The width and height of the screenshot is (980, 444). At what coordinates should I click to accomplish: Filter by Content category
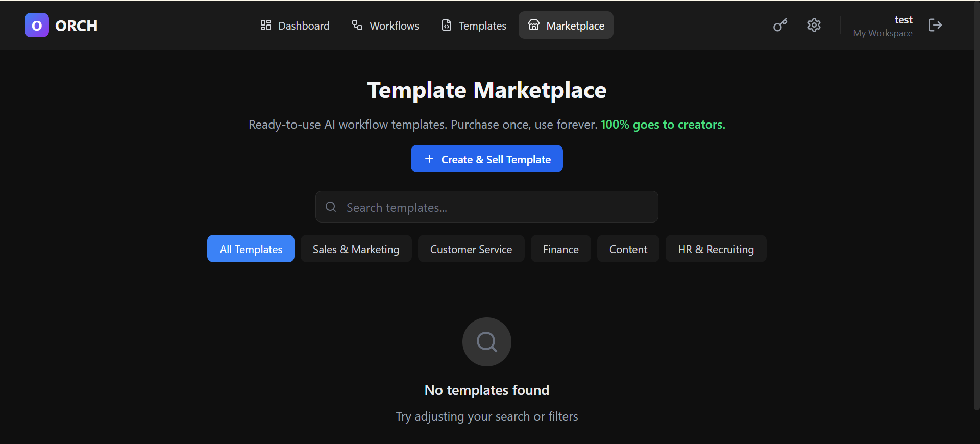pyautogui.click(x=628, y=249)
